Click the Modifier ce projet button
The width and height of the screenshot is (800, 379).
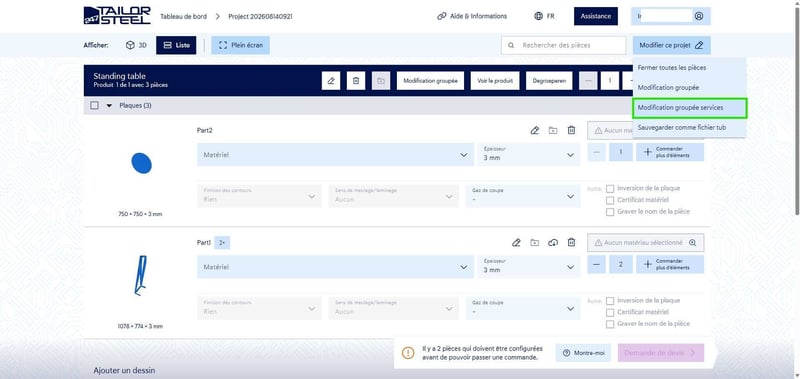671,45
